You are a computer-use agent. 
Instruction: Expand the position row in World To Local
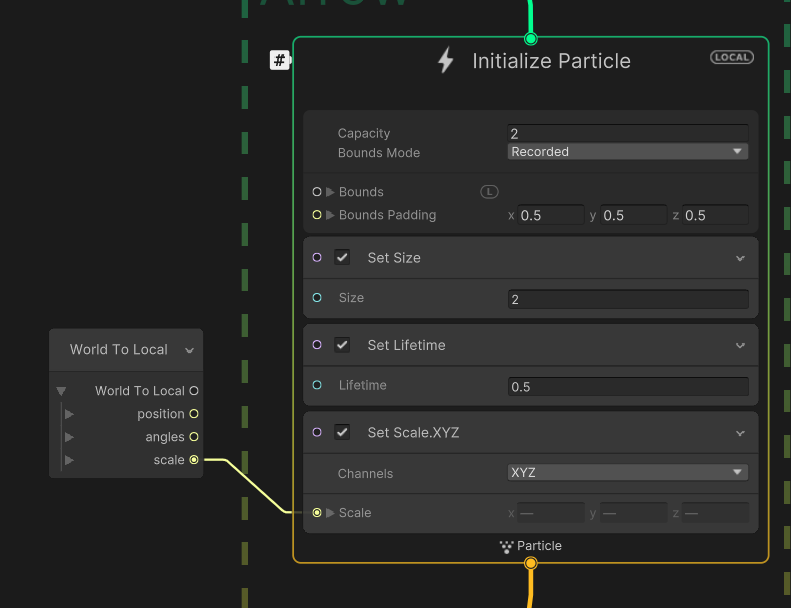pos(69,414)
